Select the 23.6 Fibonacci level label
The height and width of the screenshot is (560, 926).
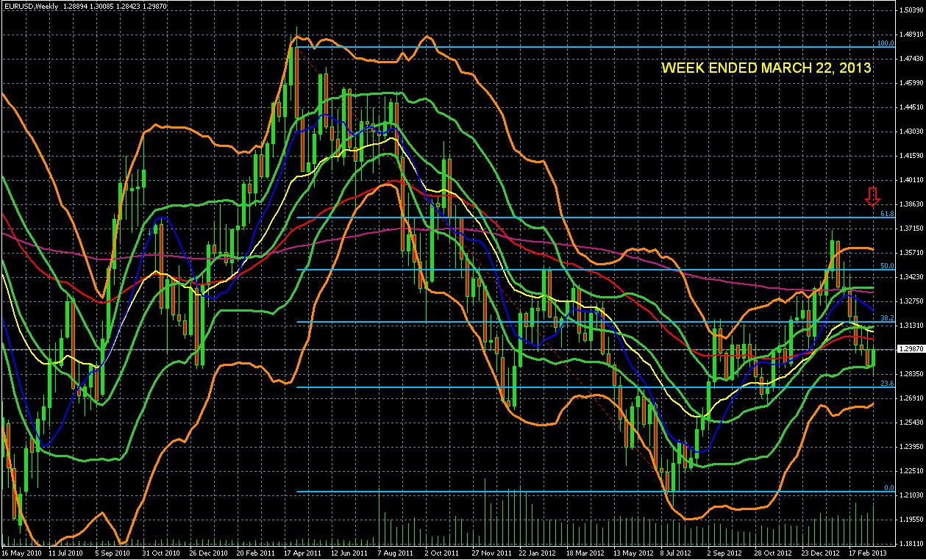(x=886, y=384)
